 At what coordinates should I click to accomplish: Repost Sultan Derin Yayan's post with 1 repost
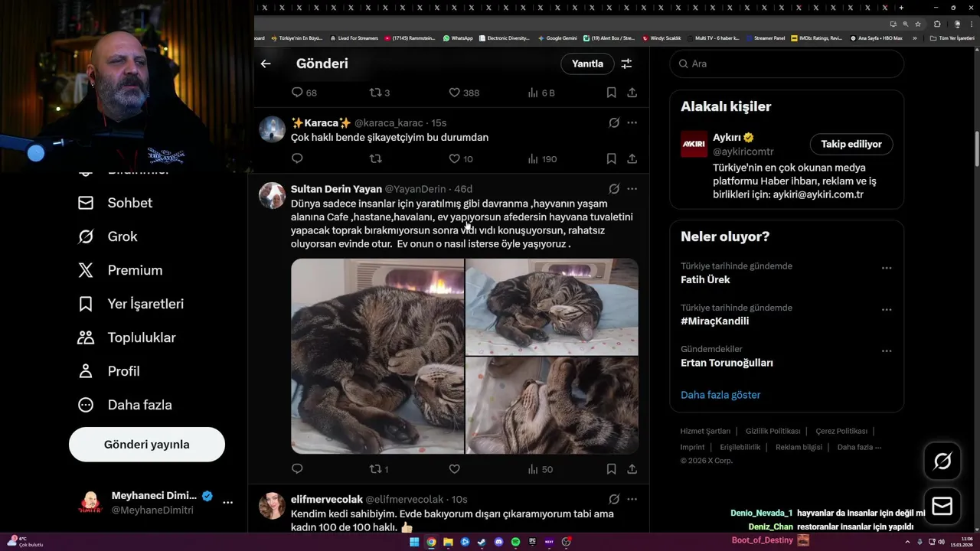[x=379, y=468]
